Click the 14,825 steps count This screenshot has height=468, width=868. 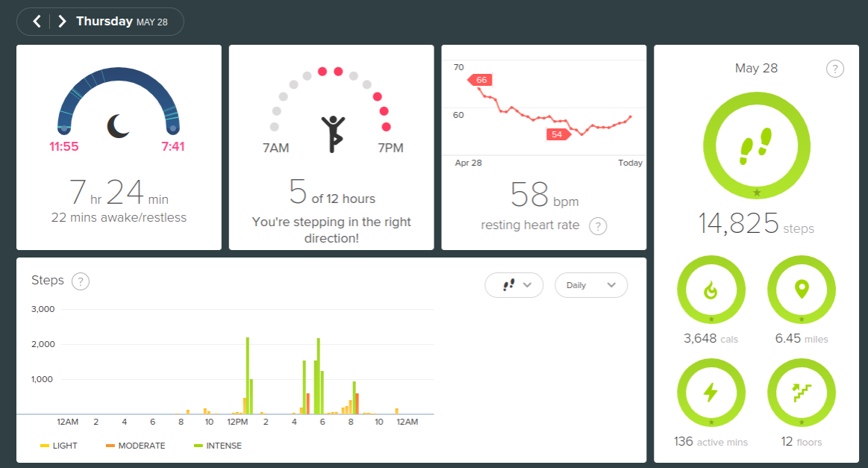(756, 223)
